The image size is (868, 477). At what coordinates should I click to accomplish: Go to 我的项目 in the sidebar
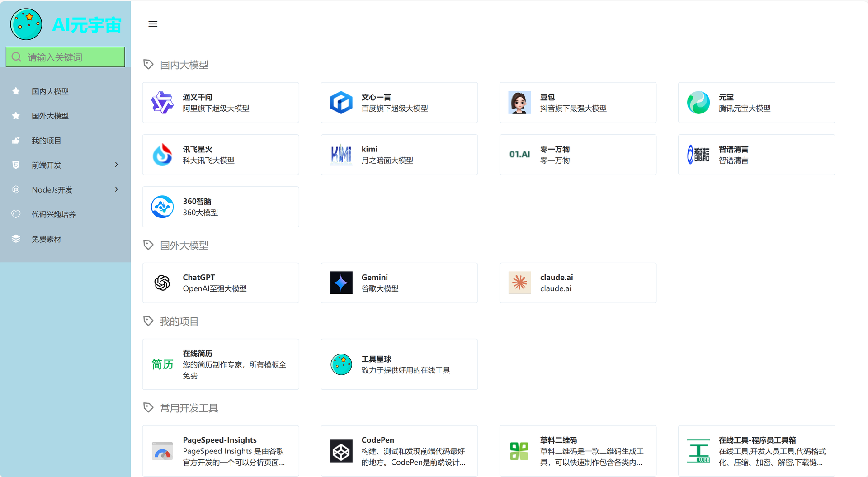[46, 141]
